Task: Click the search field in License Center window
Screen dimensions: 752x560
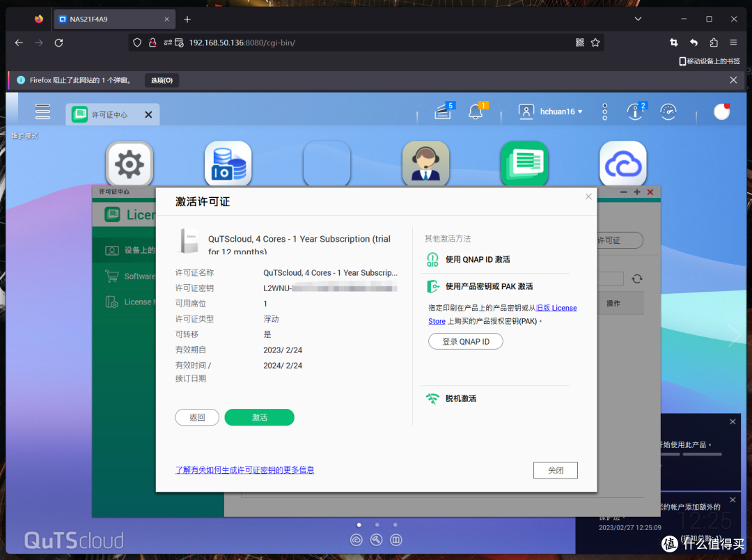Action: tap(610, 279)
